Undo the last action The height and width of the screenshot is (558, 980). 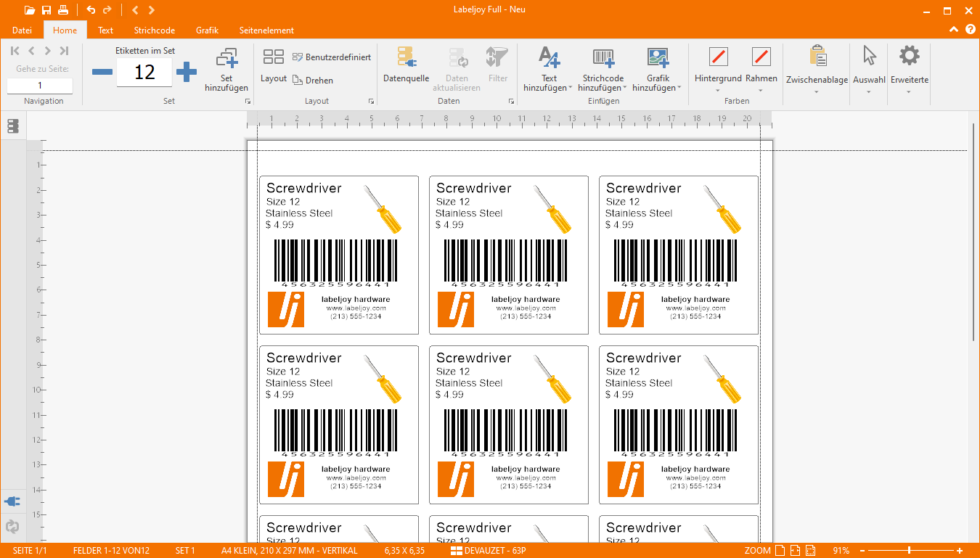click(x=91, y=10)
